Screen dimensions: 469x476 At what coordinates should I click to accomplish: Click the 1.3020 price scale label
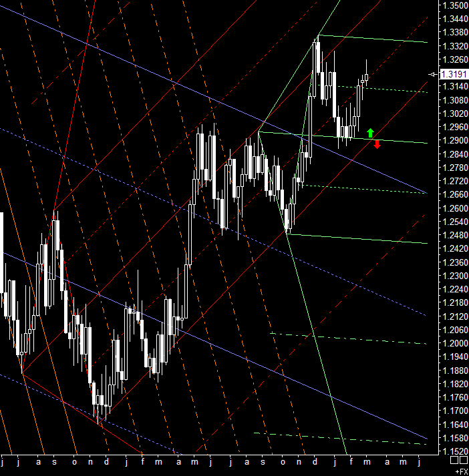(455, 113)
